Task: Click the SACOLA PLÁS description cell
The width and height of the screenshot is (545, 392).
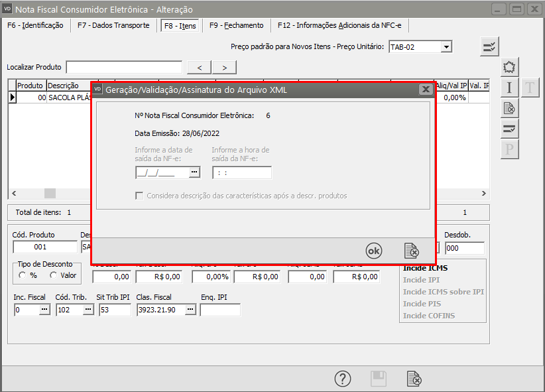Action: point(69,98)
